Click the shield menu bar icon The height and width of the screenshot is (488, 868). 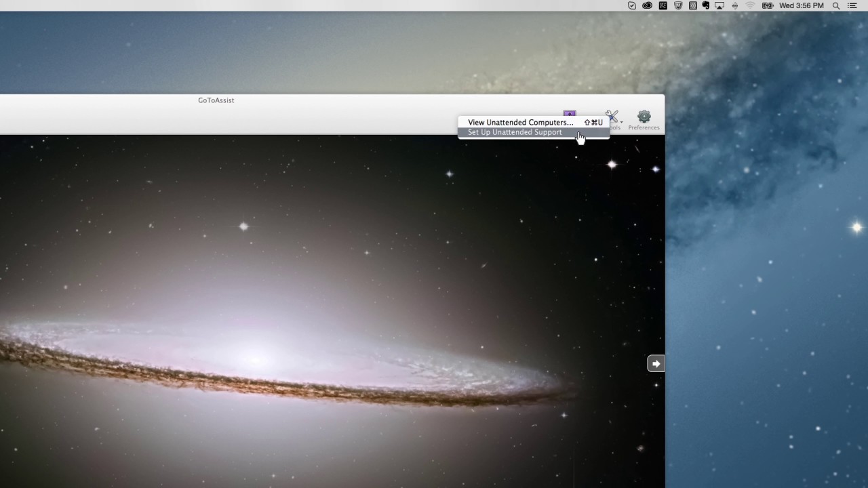click(x=678, y=5)
